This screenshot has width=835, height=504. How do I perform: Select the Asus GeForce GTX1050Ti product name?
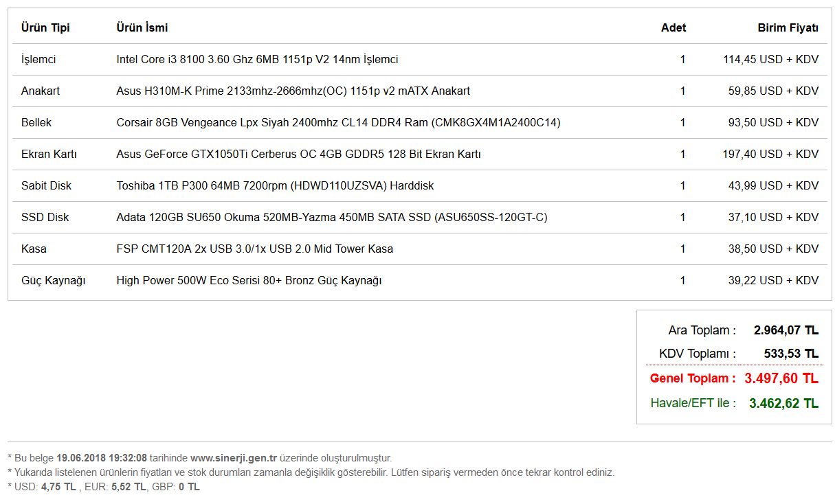[x=299, y=154]
